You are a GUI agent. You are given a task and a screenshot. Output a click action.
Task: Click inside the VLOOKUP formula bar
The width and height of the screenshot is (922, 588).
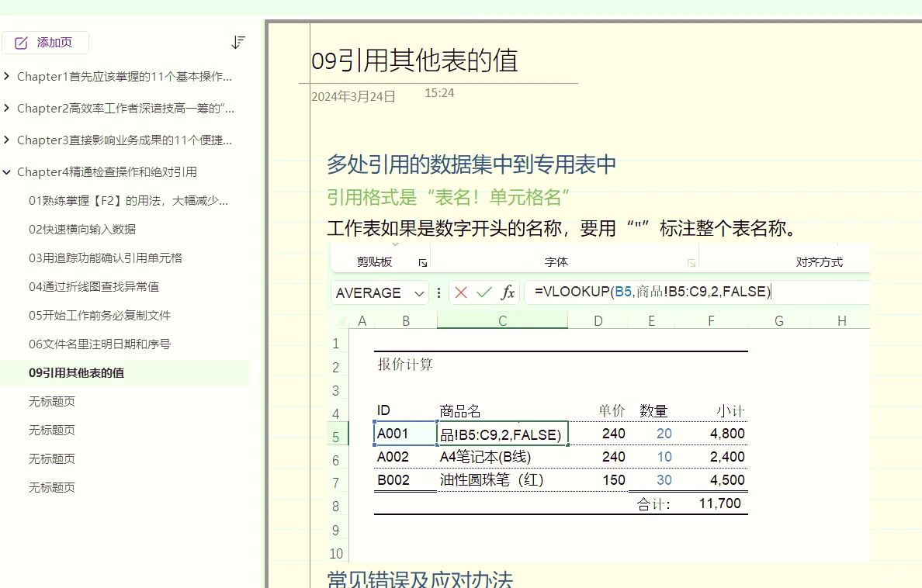[x=697, y=292]
